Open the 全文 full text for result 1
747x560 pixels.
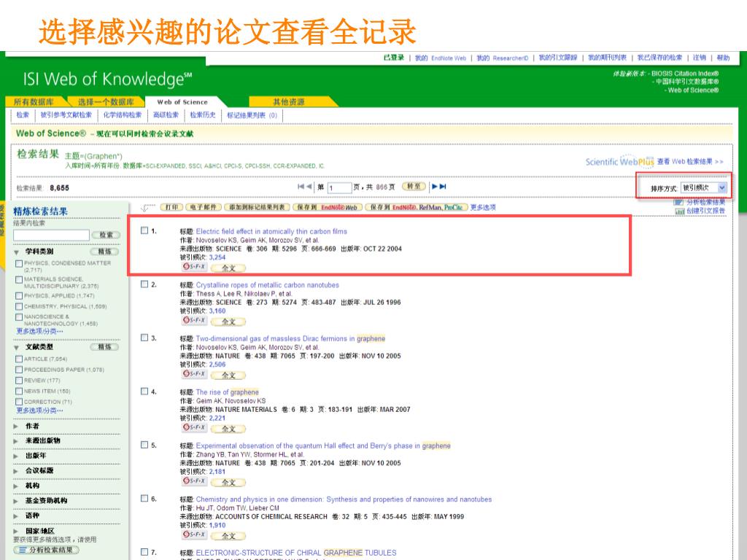(x=228, y=268)
